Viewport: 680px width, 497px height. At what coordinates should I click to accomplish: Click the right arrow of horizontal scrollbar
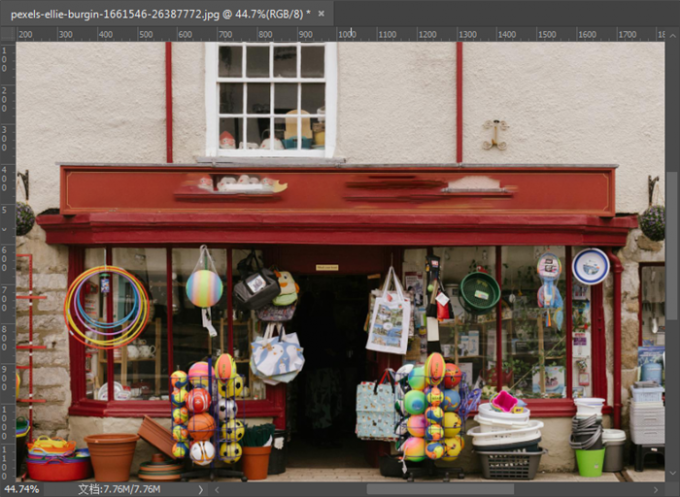[x=656, y=490]
